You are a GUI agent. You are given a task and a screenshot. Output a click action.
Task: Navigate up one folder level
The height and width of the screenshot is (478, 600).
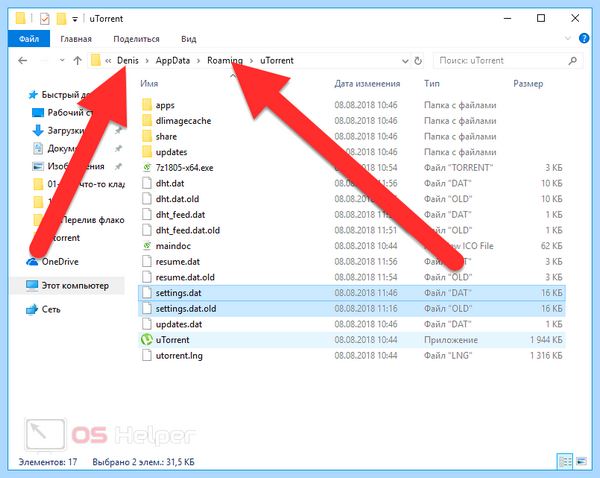[78, 60]
